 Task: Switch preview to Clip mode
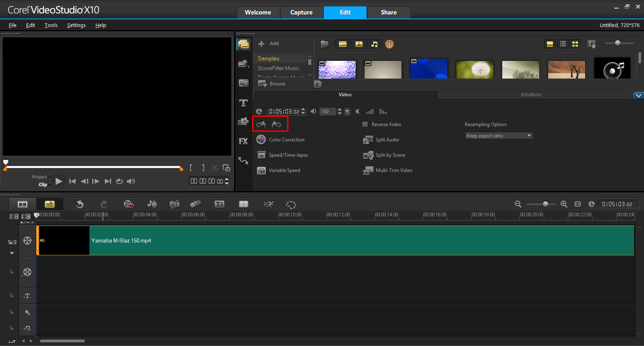[43, 185]
